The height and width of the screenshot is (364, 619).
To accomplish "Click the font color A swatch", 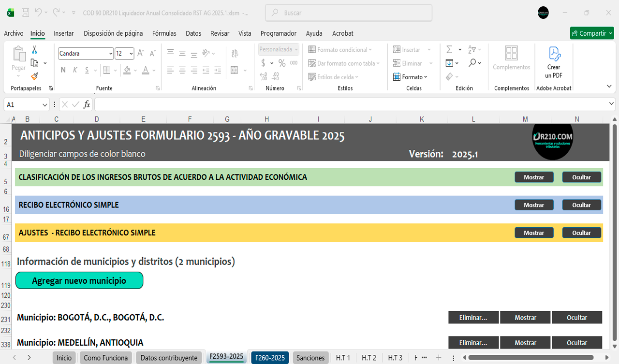I will point(146,70).
